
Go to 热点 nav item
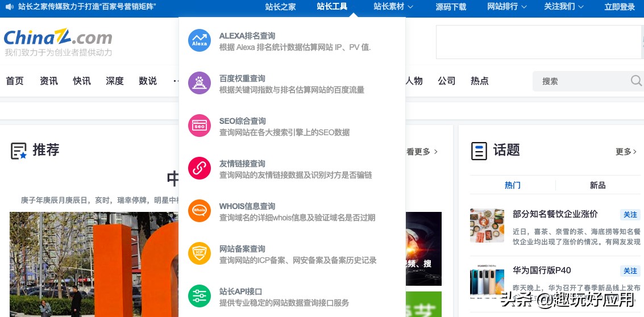479,81
